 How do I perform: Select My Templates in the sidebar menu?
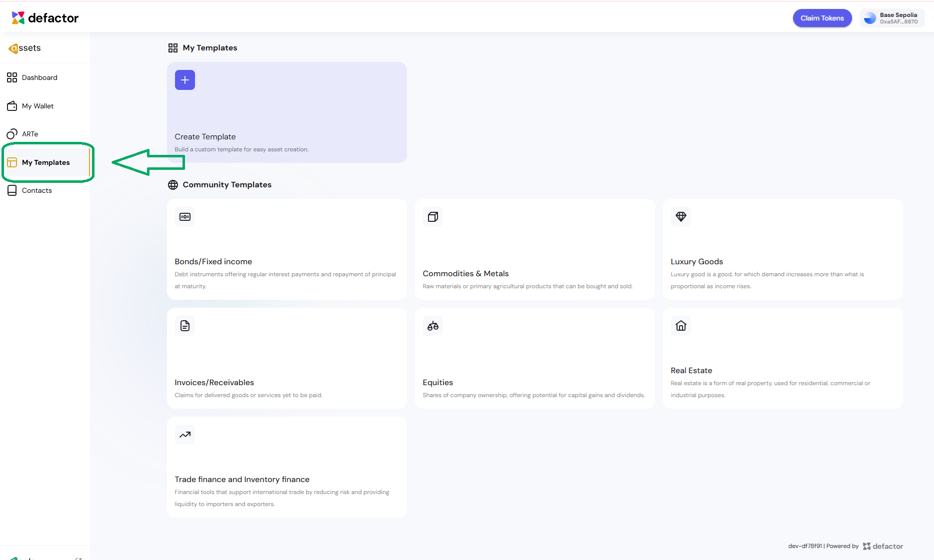click(45, 162)
